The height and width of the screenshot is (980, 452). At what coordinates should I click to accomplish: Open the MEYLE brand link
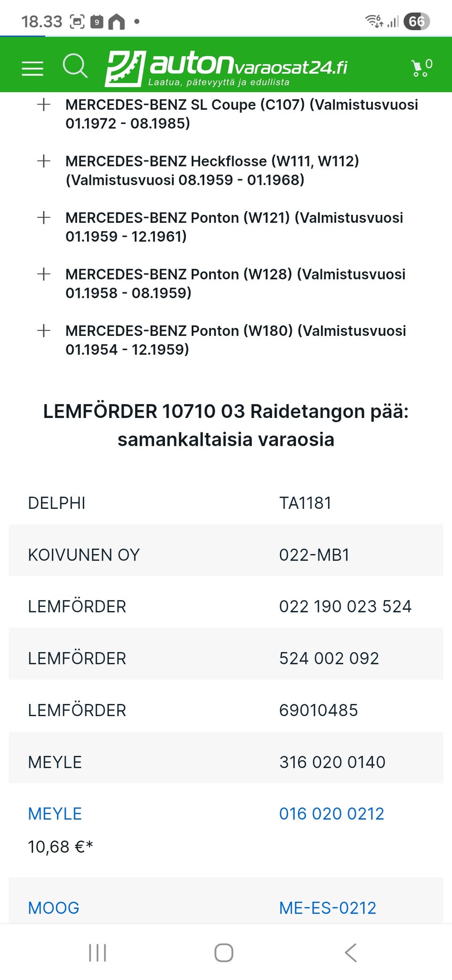[x=55, y=814]
